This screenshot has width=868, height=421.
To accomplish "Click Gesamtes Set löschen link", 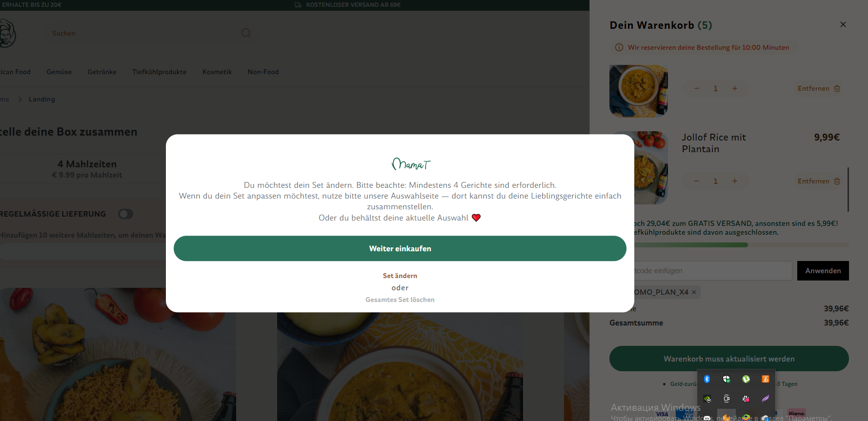I will point(400,300).
